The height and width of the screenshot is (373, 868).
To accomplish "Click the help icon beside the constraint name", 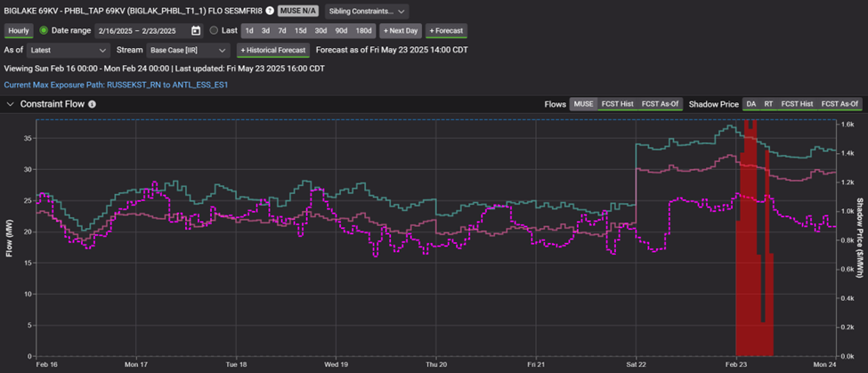I will pos(270,12).
